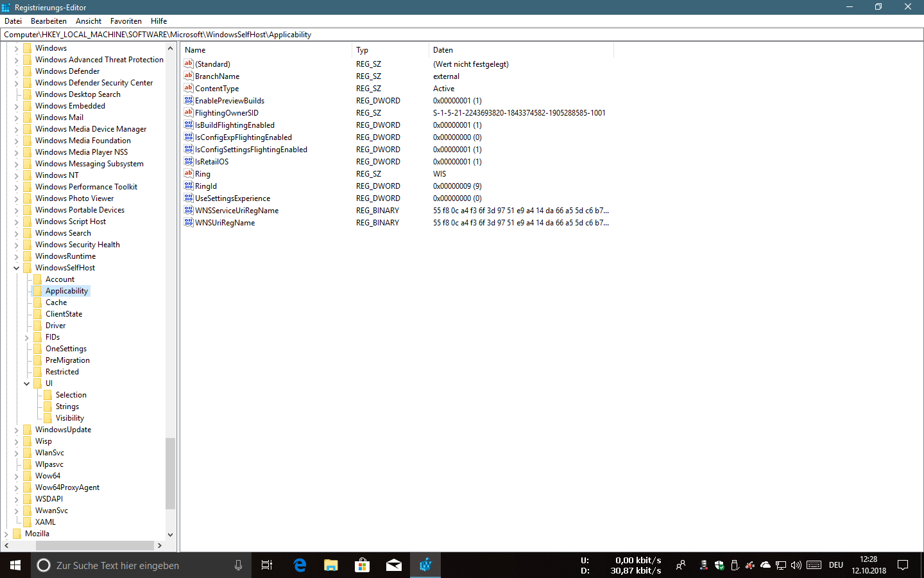Open Mail app from taskbar
This screenshot has width=924, height=578.
[393, 565]
